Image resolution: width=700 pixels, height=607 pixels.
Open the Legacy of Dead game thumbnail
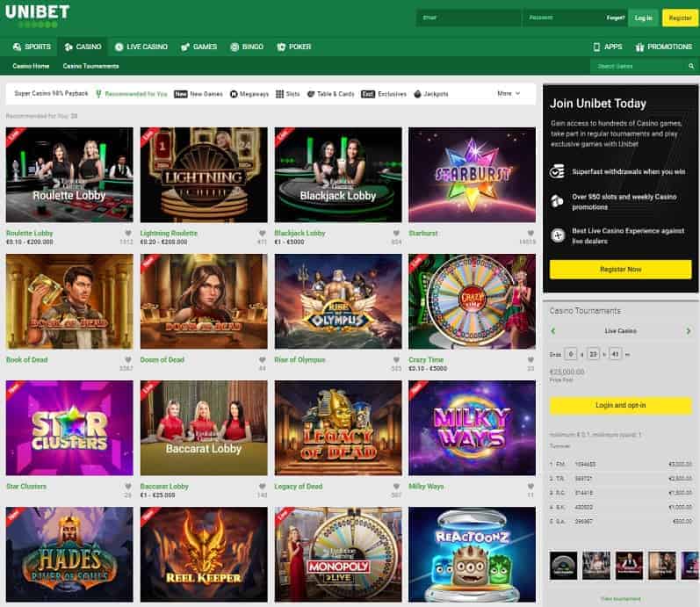point(337,429)
